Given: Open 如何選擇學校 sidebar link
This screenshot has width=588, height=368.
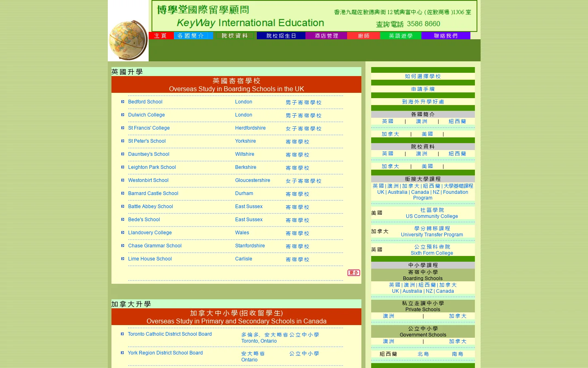Looking at the screenshot, I should pos(423,76).
